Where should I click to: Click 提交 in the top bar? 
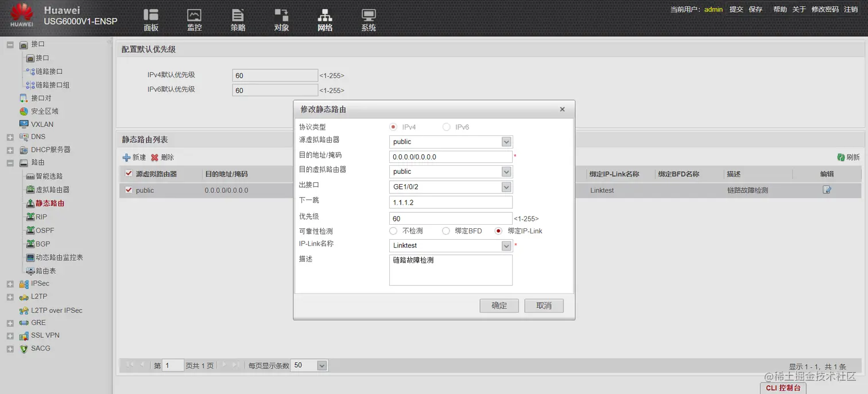(x=736, y=9)
